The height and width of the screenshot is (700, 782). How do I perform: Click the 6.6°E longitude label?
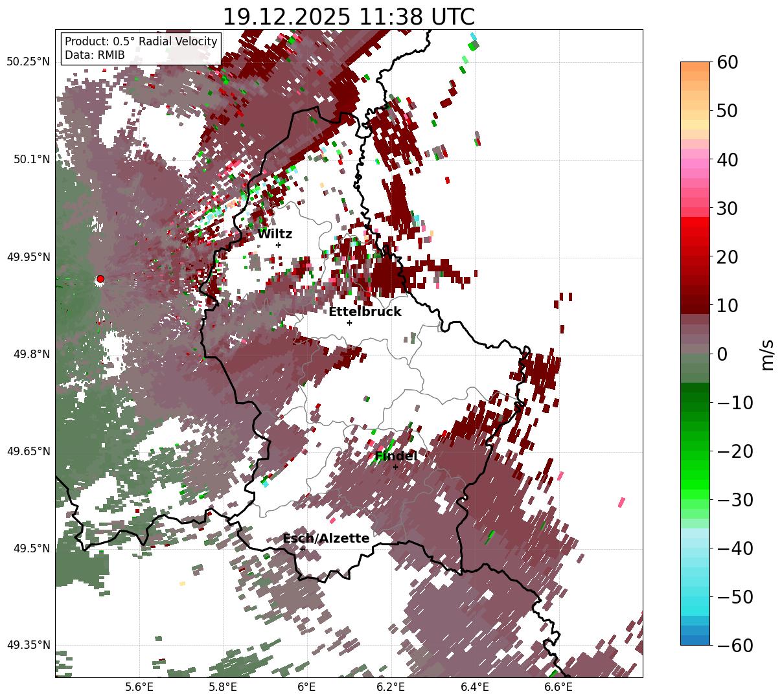(x=558, y=687)
